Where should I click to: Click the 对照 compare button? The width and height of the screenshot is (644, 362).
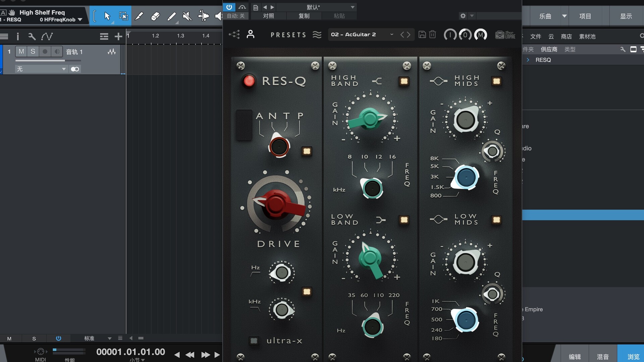click(268, 16)
